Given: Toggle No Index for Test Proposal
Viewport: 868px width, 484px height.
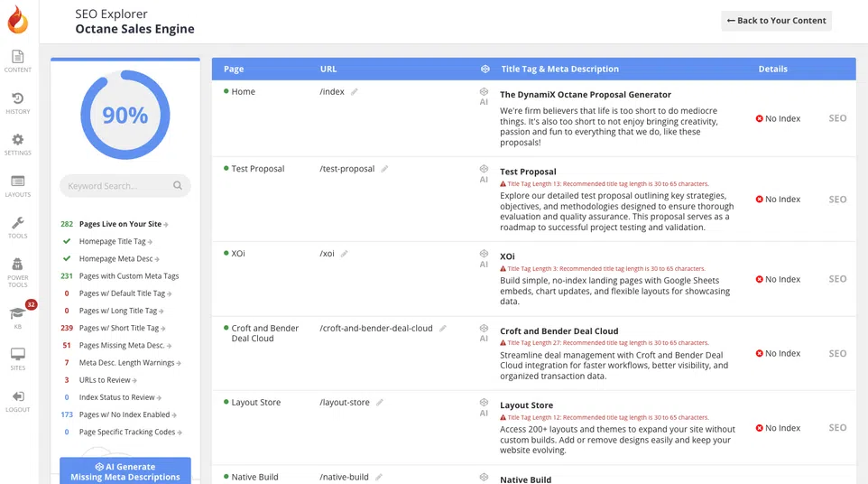Looking at the screenshot, I should point(778,200).
